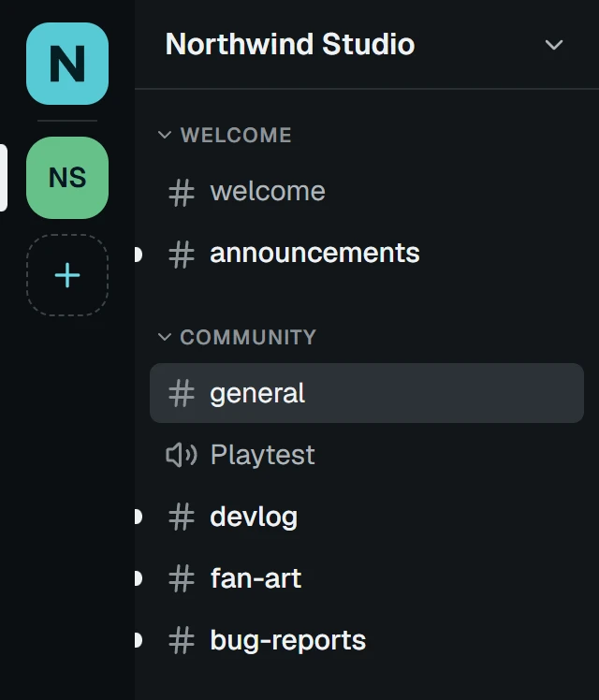Select the NS server icon
Image resolution: width=599 pixels, height=700 pixels.
67,178
